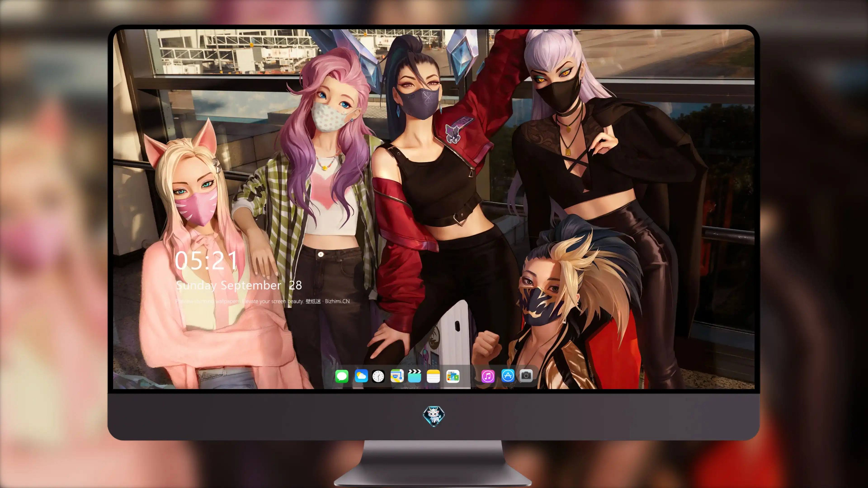Launch the Weather app from the dock
This screenshot has width=868, height=488.
[361, 376]
